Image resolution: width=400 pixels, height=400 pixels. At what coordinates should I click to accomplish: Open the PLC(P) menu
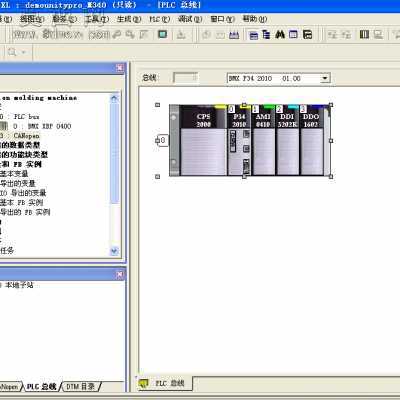pos(159,19)
